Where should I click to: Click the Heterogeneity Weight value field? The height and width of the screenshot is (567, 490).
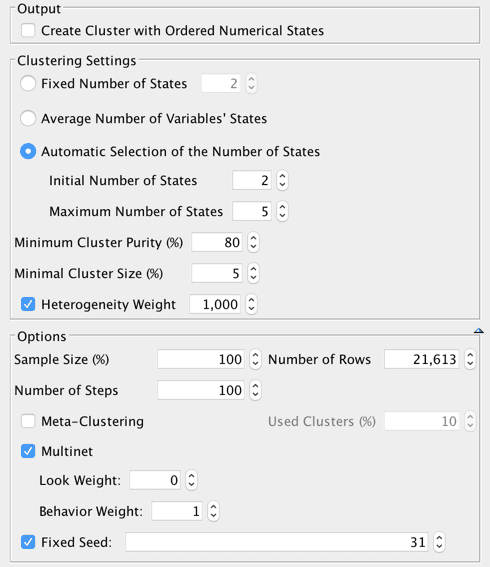tap(215, 304)
